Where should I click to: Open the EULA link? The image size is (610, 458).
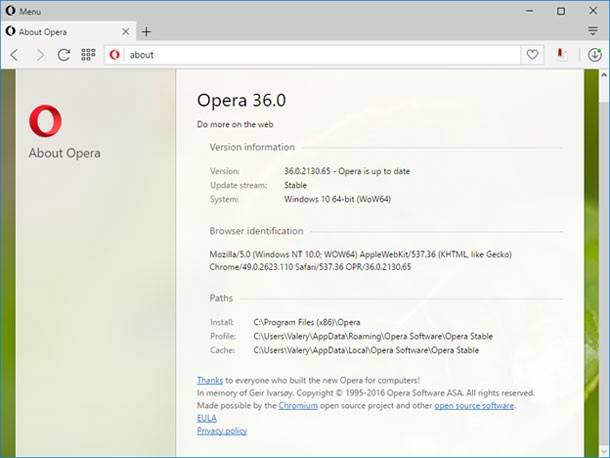tap(207, 418)
